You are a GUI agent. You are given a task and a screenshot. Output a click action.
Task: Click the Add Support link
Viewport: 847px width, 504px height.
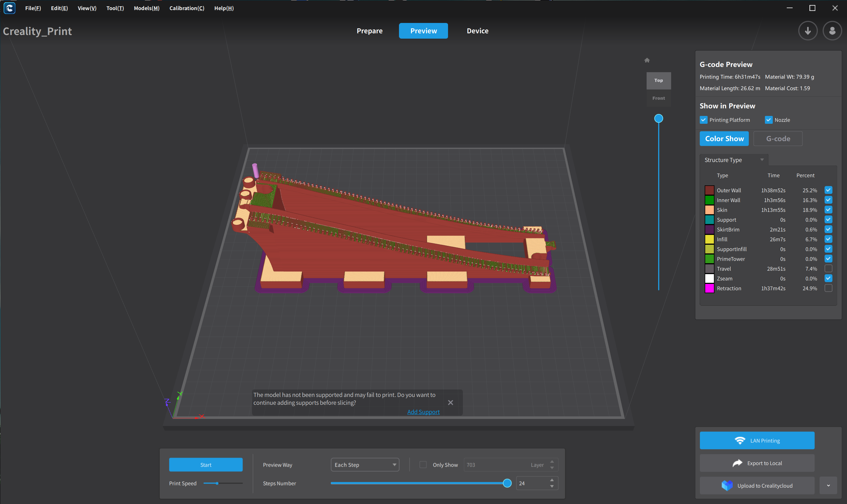point(423,412)
